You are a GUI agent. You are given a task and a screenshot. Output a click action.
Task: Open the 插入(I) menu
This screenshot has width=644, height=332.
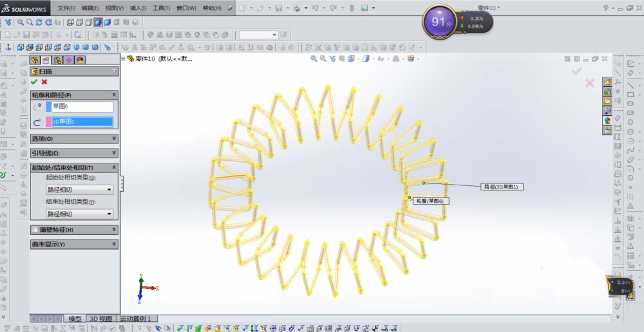[138, 8]
